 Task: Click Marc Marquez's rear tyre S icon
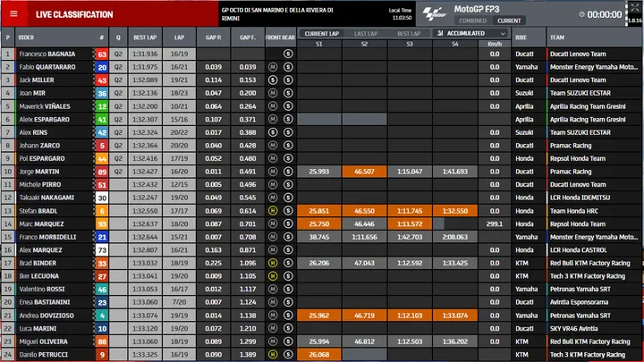tap(288, 224)
